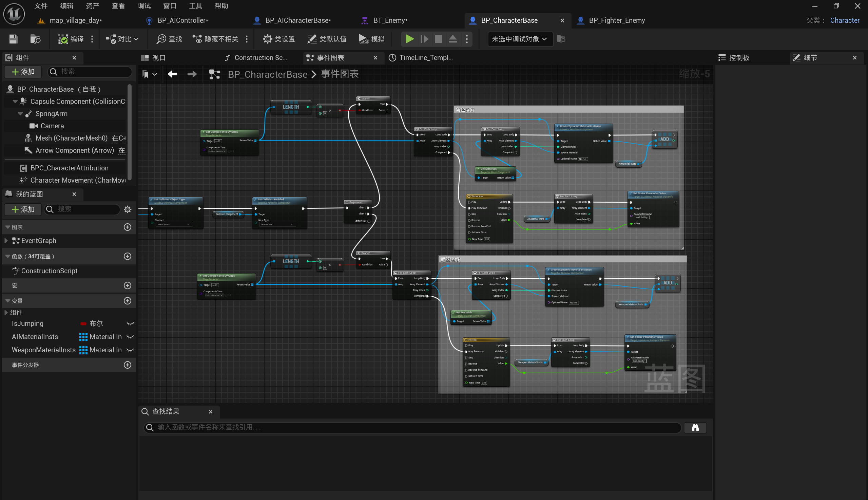Click the green Play simulation button
The height and width of the screenshot is (500, 868).
pyautogui.click(x=409, y=39)
